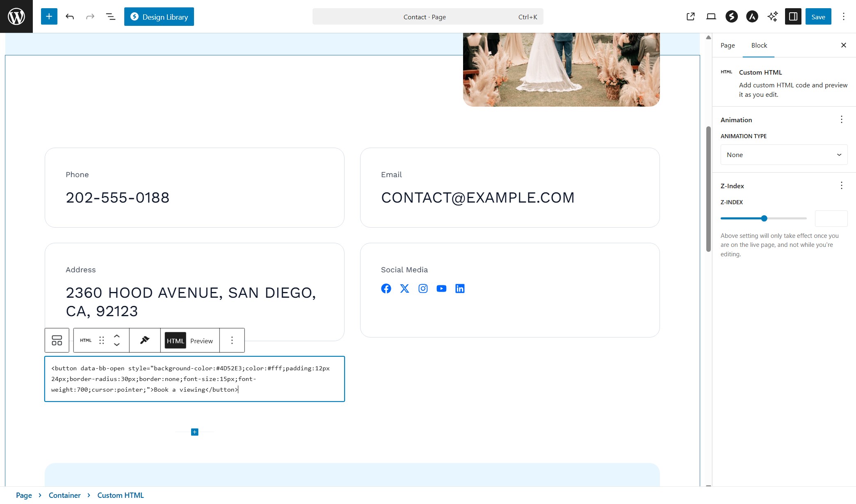Toggle the settings sidebar panel
The height and width of the screenshot is (504, 856).
click(793, 16)
